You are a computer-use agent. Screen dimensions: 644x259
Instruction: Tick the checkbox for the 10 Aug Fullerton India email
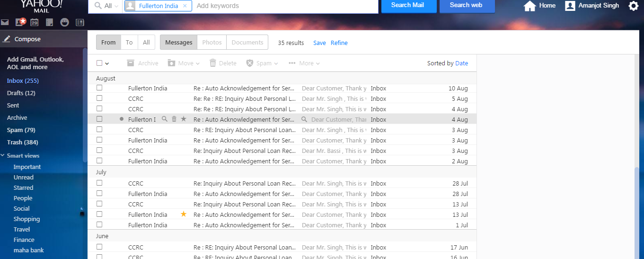(99, 88)
